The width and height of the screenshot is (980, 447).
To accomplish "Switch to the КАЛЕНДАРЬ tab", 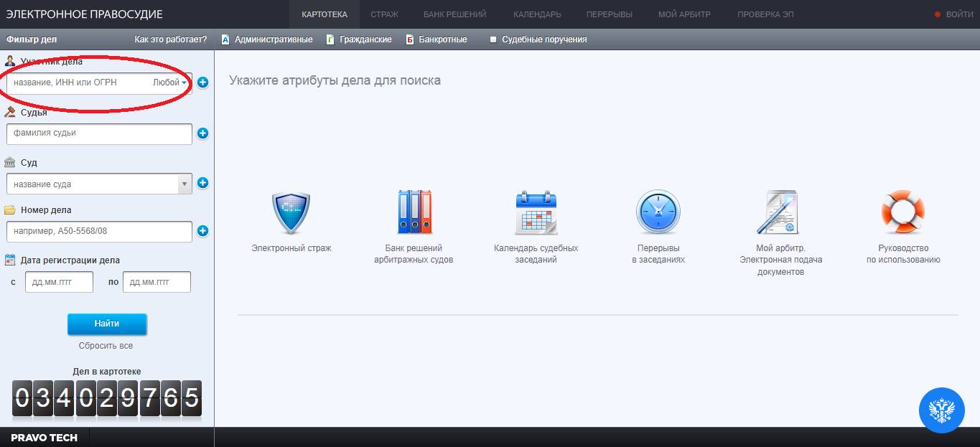I will (x=538, y=14).
